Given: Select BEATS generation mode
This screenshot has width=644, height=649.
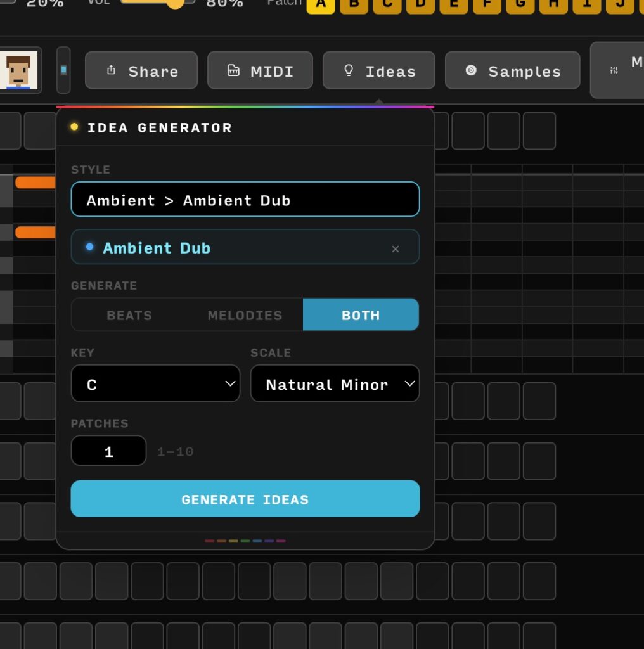Looking at the screenshot, I should point(129,314).
